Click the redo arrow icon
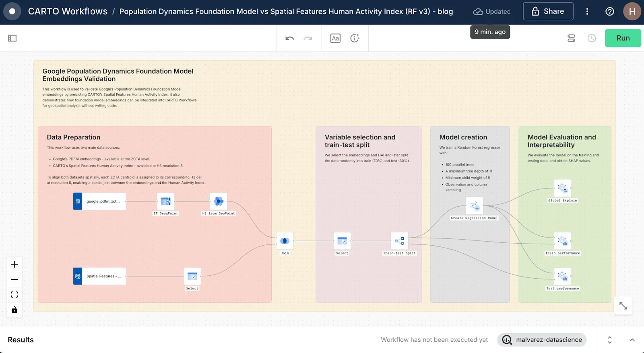 [x=308, y=38]
